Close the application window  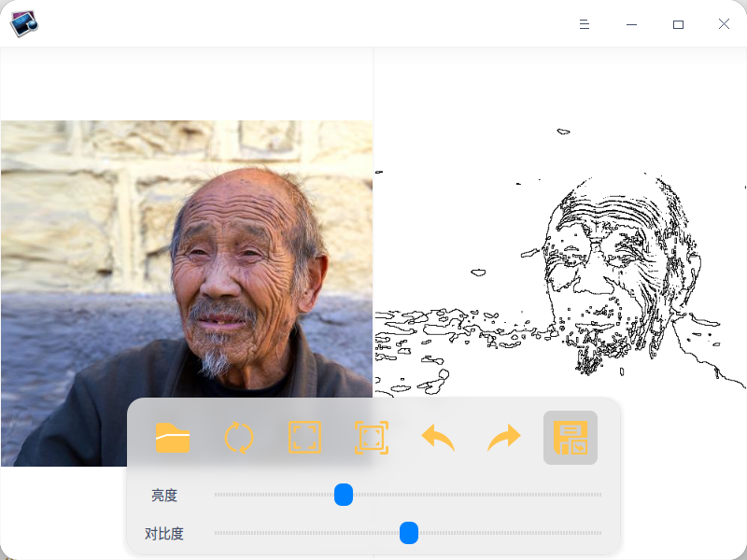(725, 24)
